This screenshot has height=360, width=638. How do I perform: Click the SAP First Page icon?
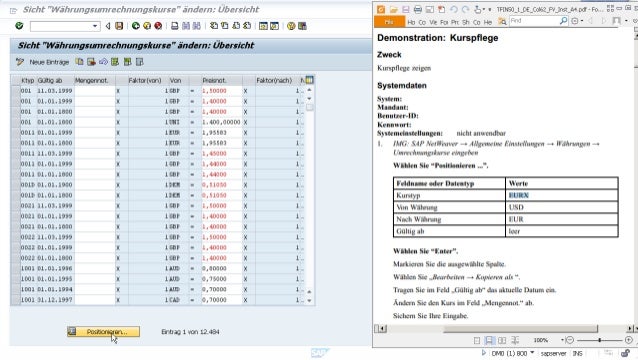[214, 26]
